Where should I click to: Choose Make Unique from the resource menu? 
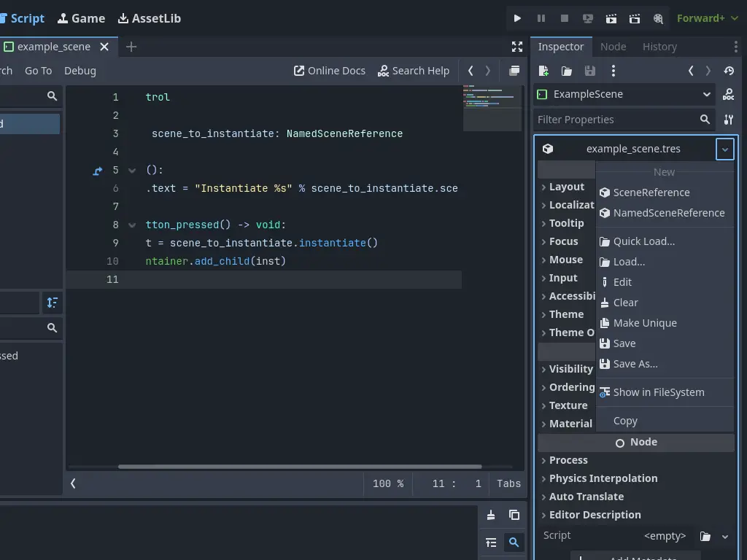click(x=645, y=323)
